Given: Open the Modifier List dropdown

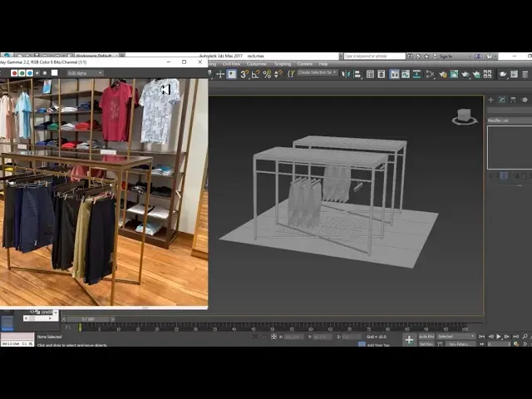Looking at the screenshot, I should (508, 121).
